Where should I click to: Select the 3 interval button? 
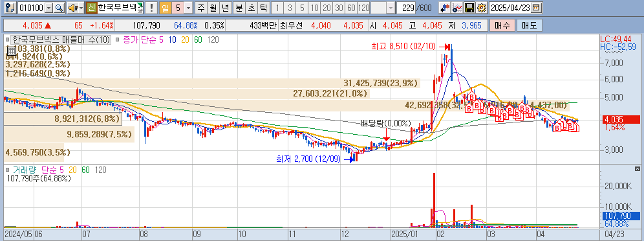pyautogui.click(x=290, y=7)
